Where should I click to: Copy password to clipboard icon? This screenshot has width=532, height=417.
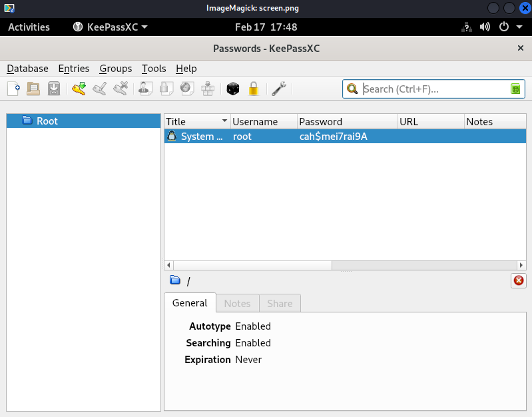166,89
